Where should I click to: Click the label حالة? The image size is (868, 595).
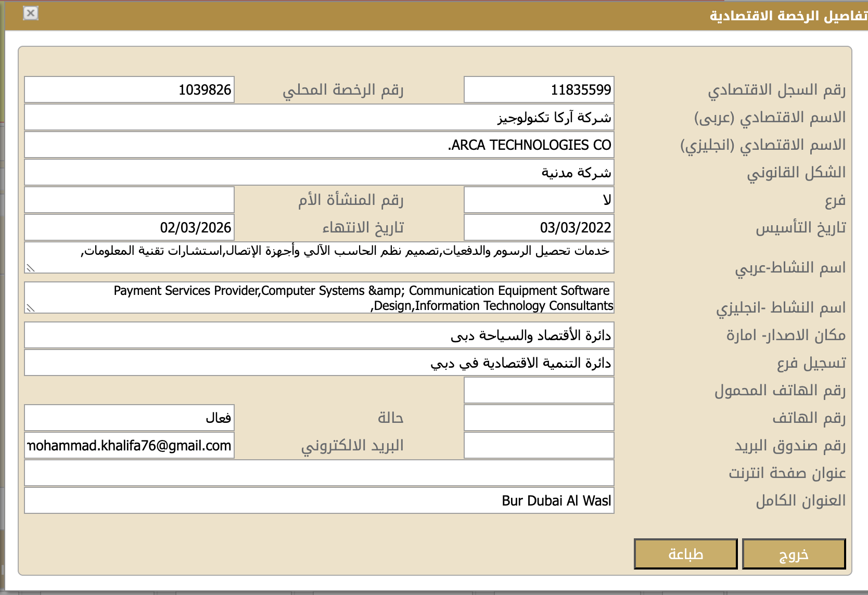pyautogui.click(x=391, y=418)
